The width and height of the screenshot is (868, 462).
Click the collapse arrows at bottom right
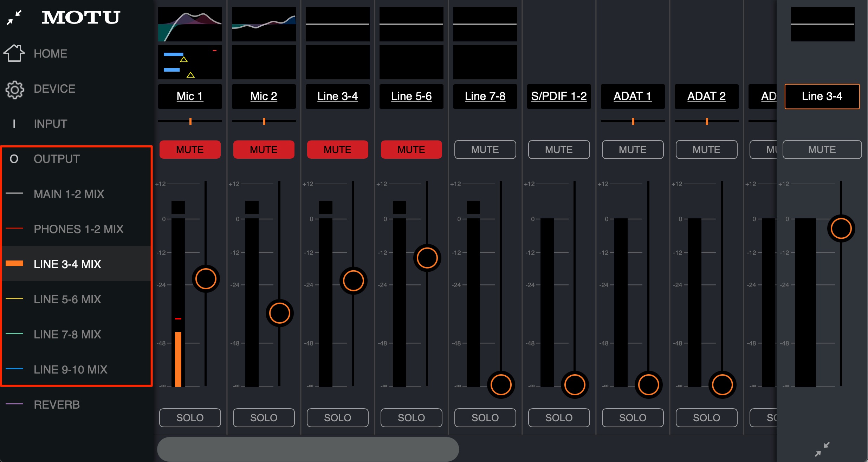[x=822, y=449]
